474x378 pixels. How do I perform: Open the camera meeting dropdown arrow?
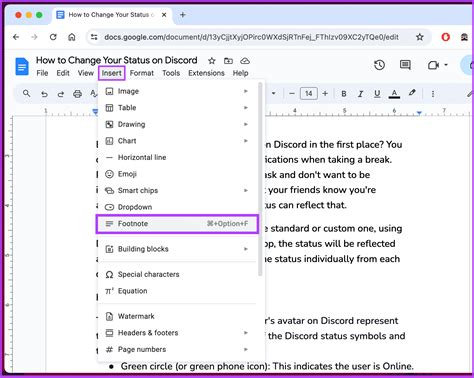pyautogui.click(x=446, y=65)
